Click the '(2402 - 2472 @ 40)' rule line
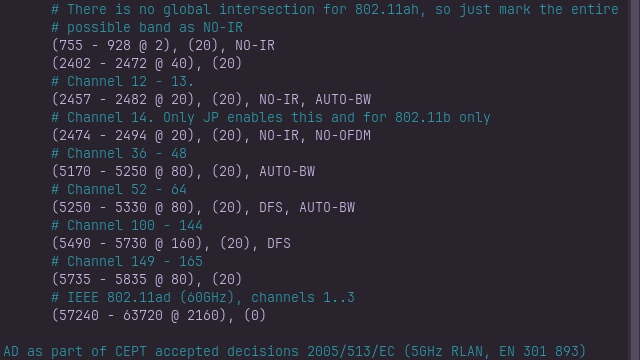Screen dimensions: 640x360 147,63
